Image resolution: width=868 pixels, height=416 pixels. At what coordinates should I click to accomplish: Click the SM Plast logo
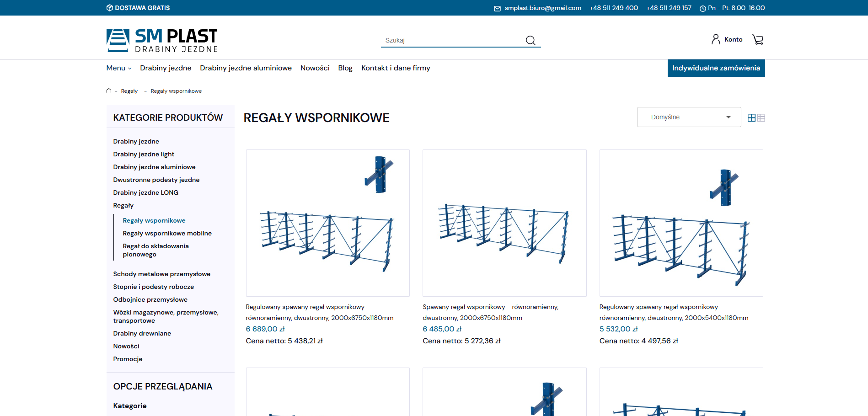(162, 40)
